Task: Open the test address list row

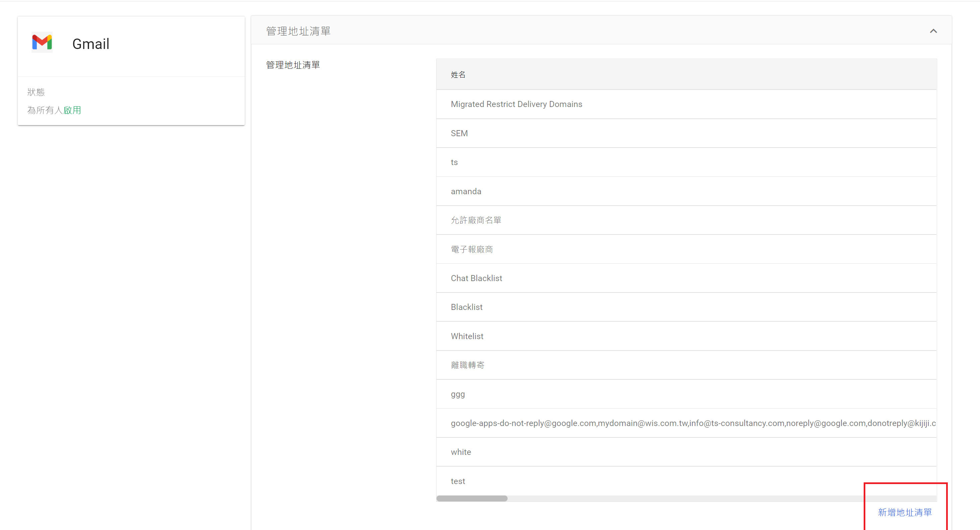Action: tap(686, 481)
